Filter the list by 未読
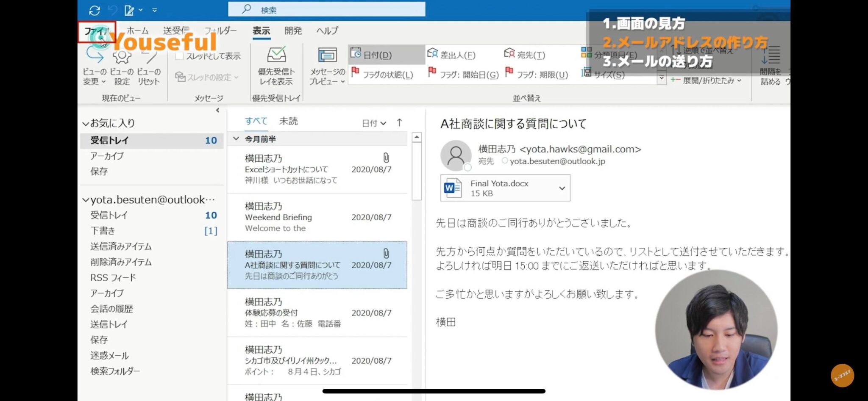This screenshot has width=868, height=401. point(289,121)
